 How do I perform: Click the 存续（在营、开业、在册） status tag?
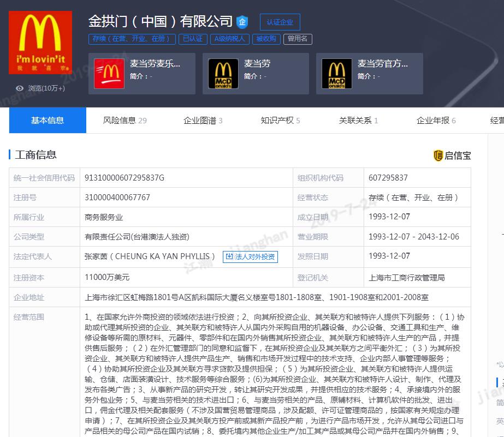(132, 39)
